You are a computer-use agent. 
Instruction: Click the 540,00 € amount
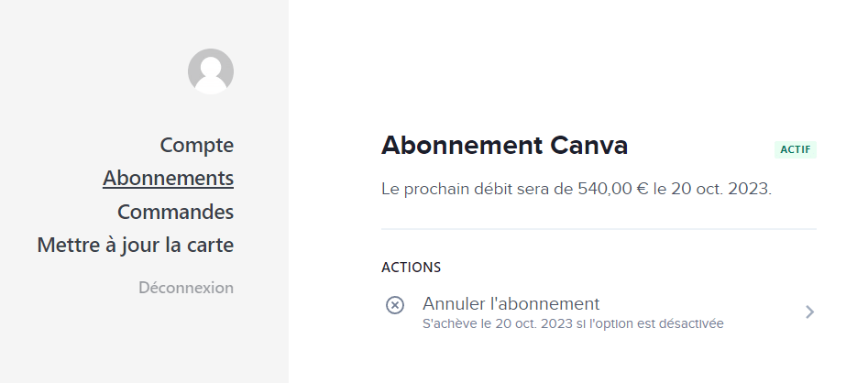(613, 190)
